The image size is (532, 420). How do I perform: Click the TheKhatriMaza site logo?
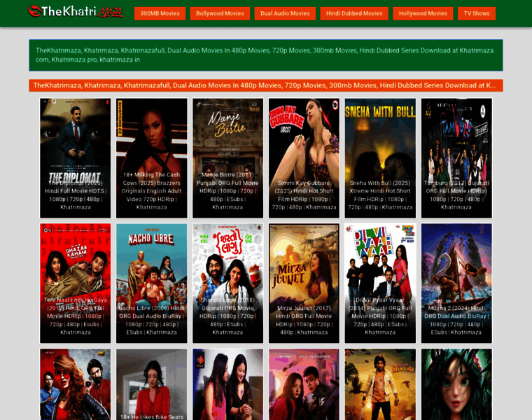point(76,12)
